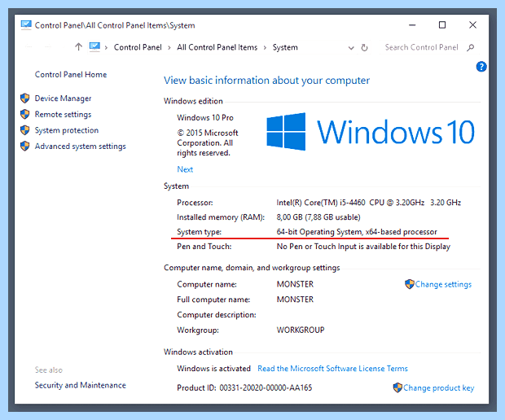Go to All Control Panel Items breadcrumb
The image size is (505, 420).
point(217,47)
